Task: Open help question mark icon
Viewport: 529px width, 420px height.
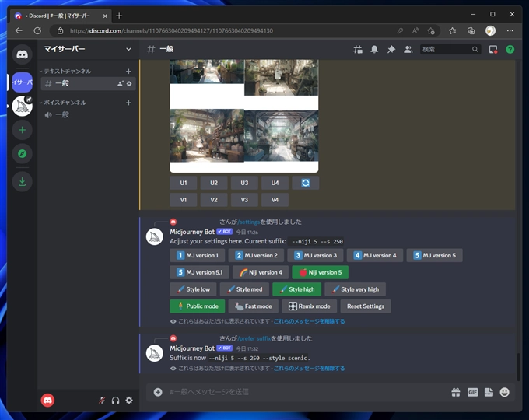Action: click(x=510, y=50)
